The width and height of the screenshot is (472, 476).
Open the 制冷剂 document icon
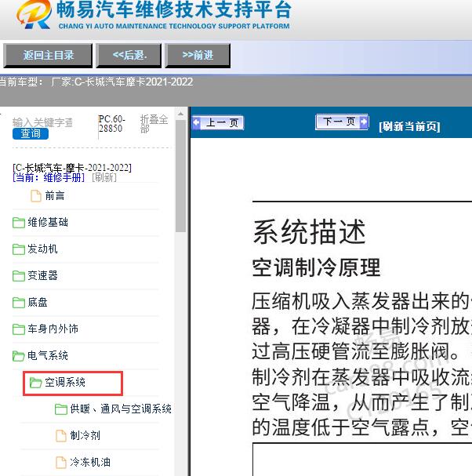tap(61, 436)
